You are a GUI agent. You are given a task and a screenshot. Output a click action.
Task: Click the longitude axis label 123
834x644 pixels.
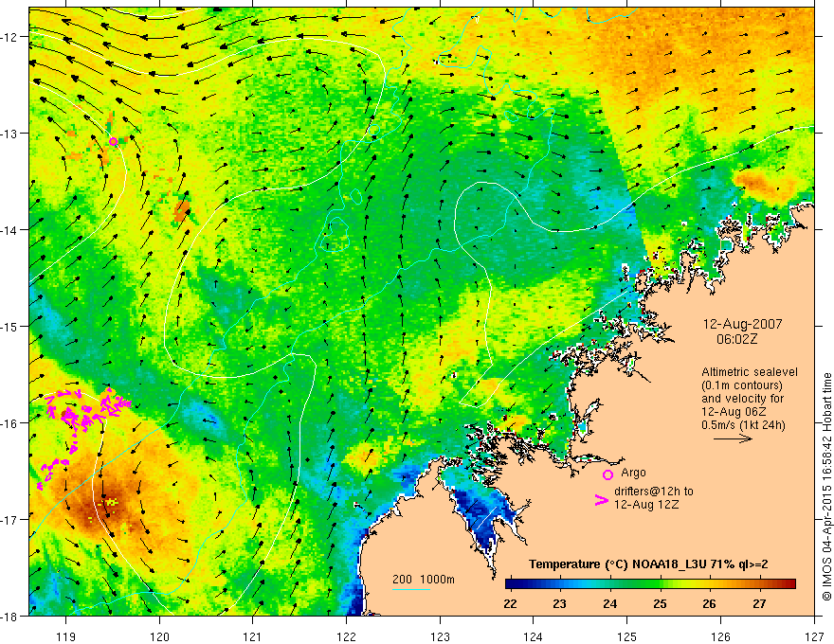tap(440, 636)
